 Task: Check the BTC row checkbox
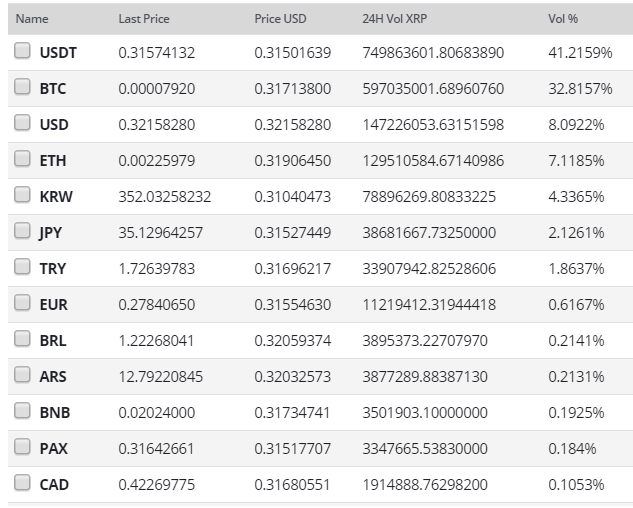22,87
